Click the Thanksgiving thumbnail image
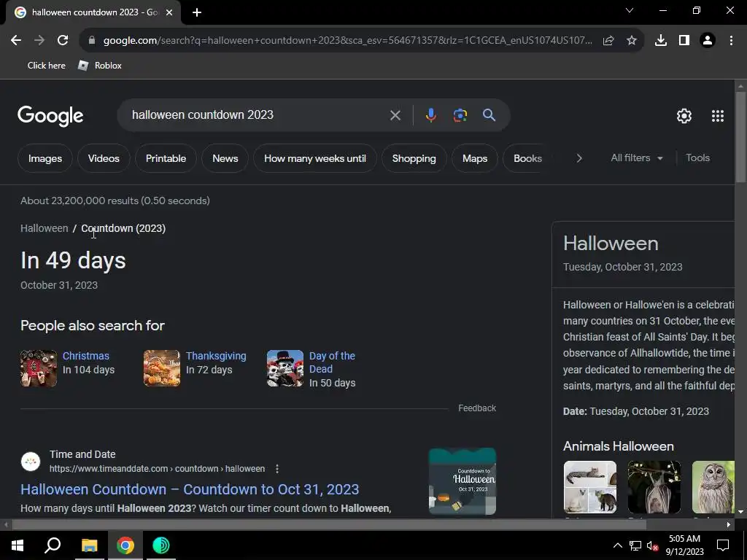 pyautogui.click(x=162, y=368)
